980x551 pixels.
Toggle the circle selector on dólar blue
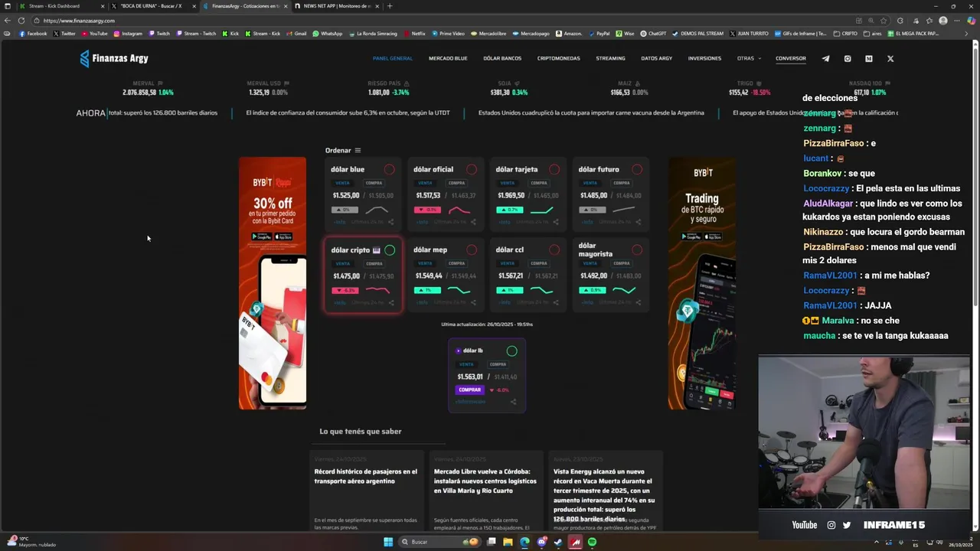390,169
